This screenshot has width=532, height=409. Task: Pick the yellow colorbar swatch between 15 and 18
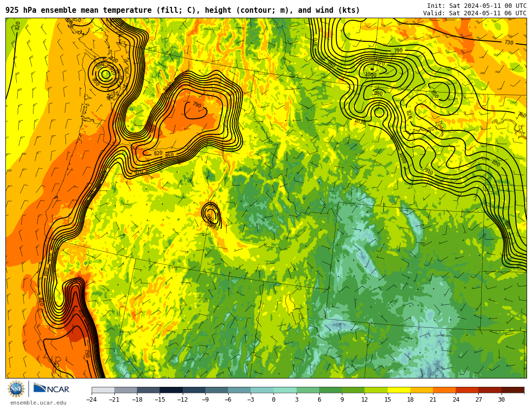pos(399,390)
